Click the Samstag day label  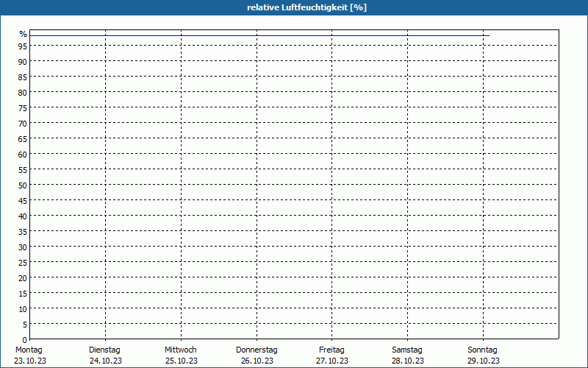pyautogui.click(x=407, y=350)
